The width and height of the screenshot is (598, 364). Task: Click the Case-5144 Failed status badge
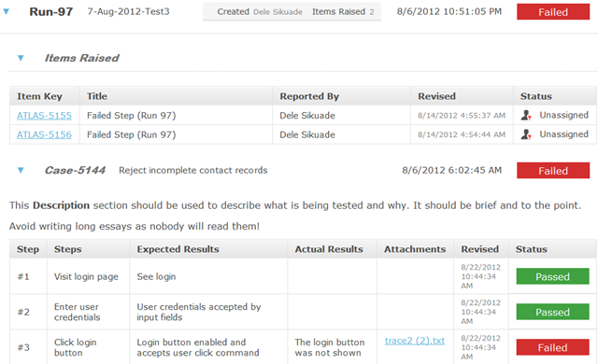[553, 171]
